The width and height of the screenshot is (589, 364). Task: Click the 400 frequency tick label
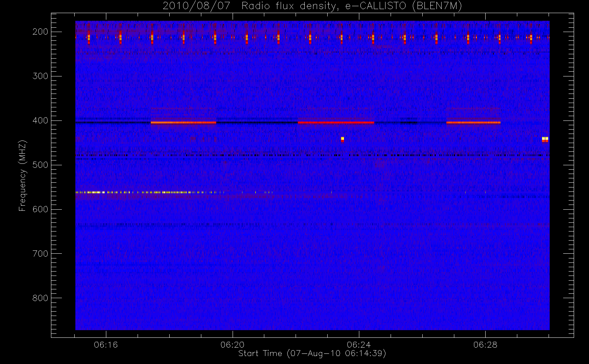point(40,120)
